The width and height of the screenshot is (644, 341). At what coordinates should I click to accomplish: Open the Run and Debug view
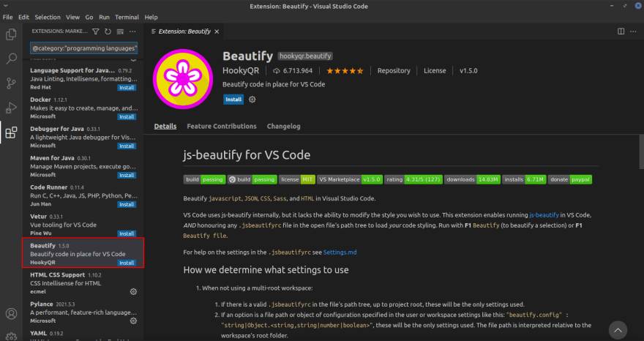click(x=11, y=108)
